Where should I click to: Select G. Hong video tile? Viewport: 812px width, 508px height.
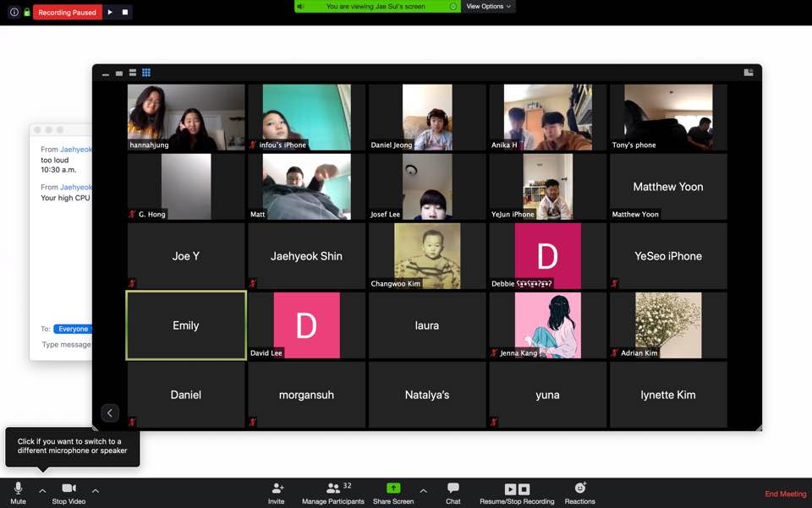186,187
